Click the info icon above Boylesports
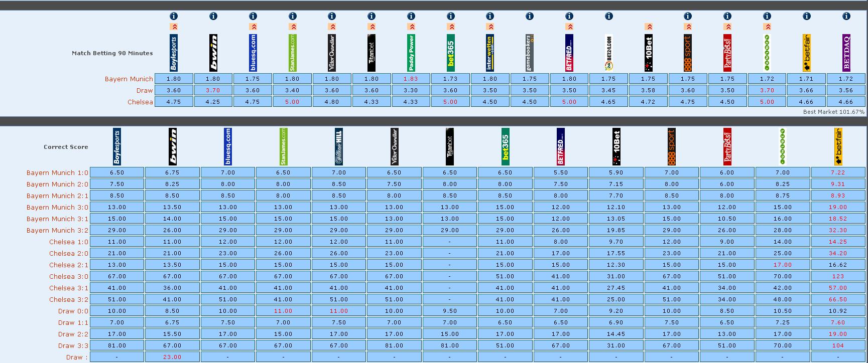Viewport: 868px width, 363px height. (174, 16)
